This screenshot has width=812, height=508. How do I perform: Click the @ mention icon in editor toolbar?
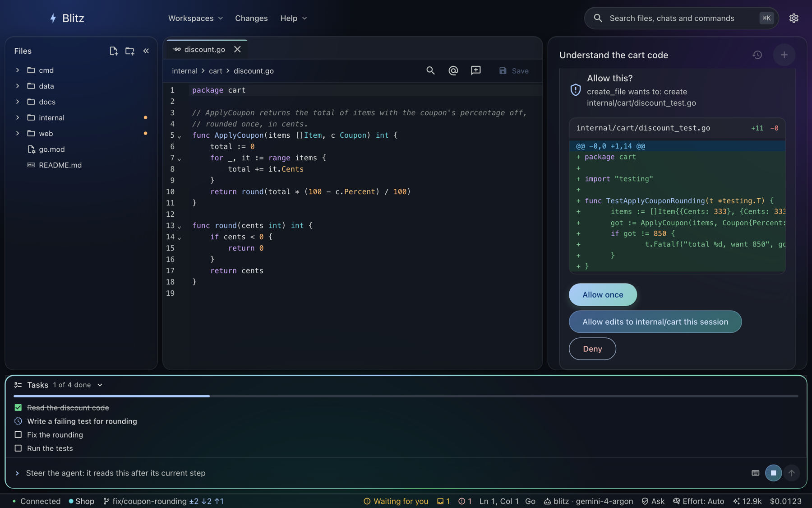453,70
